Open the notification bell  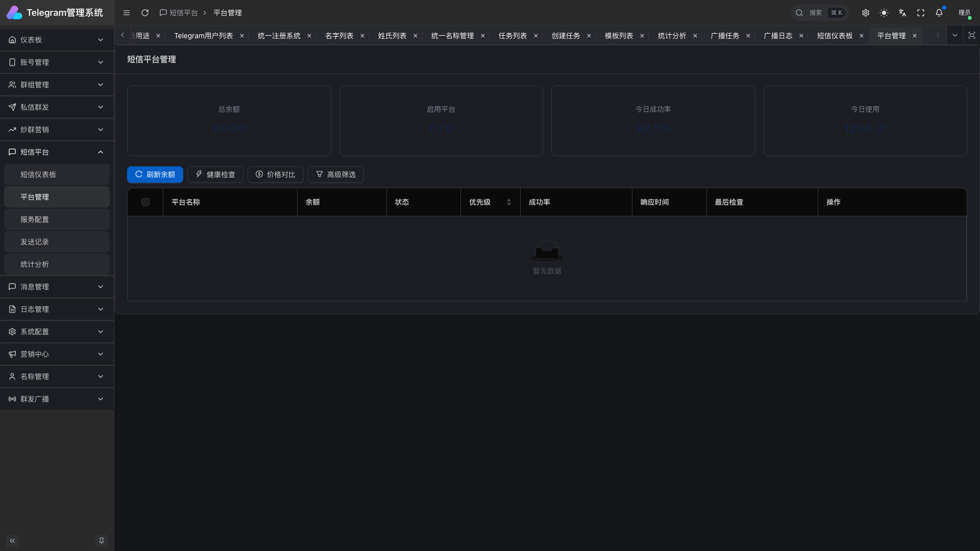point(939,13)
